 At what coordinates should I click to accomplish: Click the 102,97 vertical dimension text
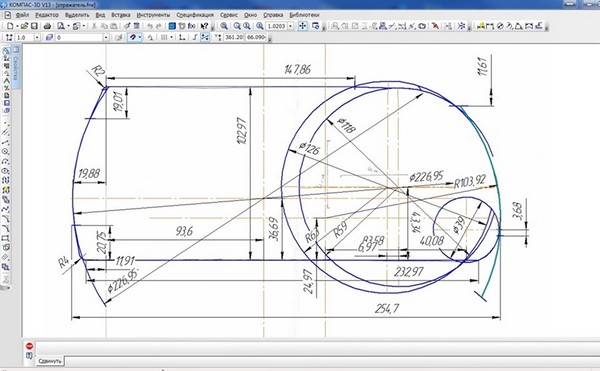pyautogui.click(x=242, y=130)
